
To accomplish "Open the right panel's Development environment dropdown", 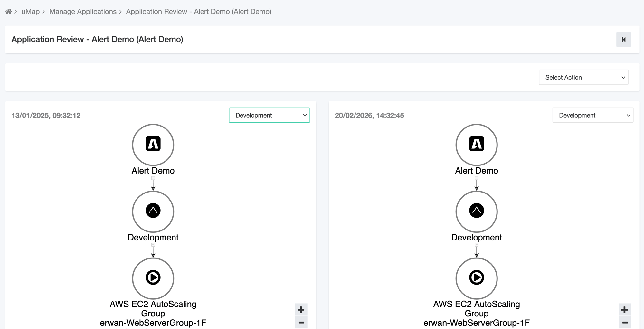I will (592, 115).
